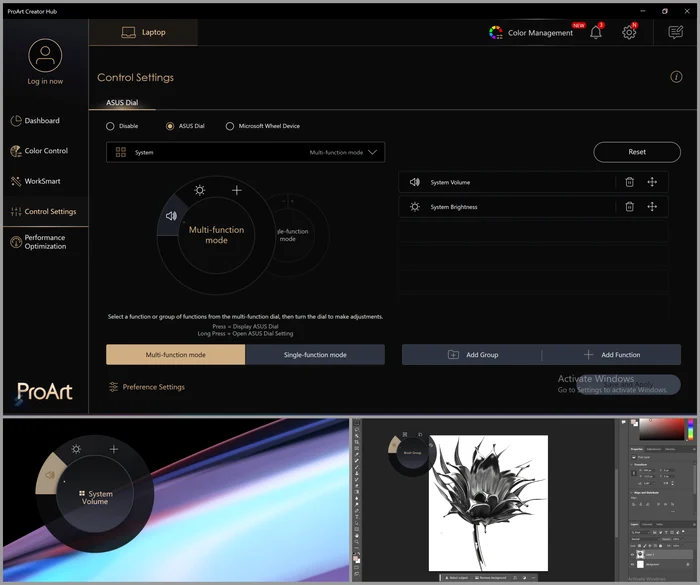Click Log in now
This screenshot has width=700, height=585.
[x=45, y=81]
